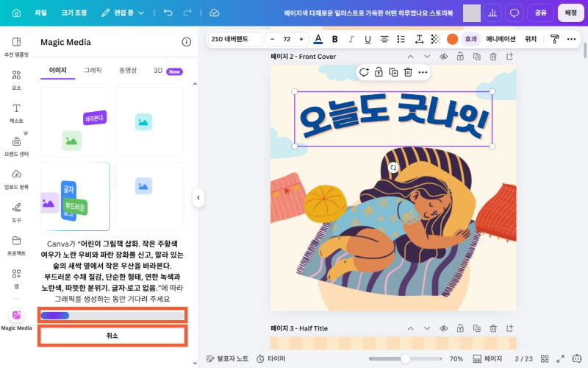
Task: Toggle italic formatting
Action: 351,39
